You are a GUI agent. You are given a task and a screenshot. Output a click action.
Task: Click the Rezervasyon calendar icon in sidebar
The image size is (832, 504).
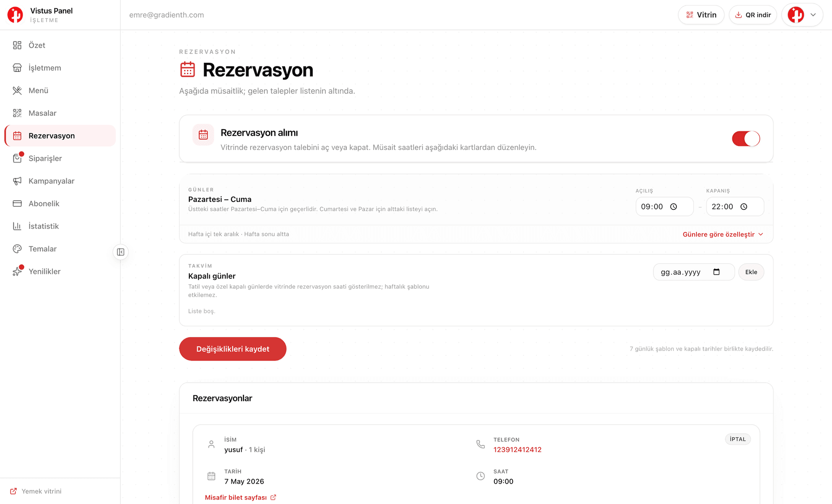pyautogui.click(x=17, y=136)
